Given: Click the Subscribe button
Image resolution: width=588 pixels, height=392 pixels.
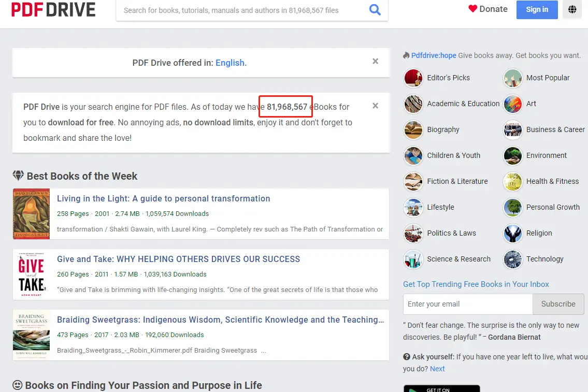Looking at the screenshot, I should click(558, 304).
